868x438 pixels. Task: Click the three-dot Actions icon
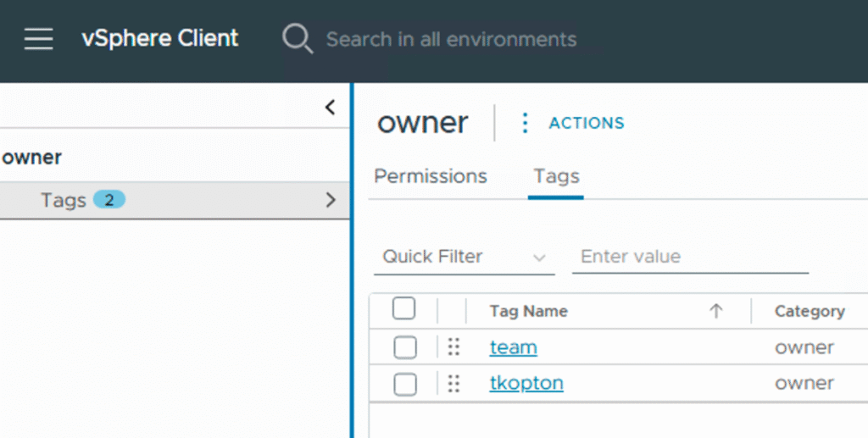pos(525,124)
